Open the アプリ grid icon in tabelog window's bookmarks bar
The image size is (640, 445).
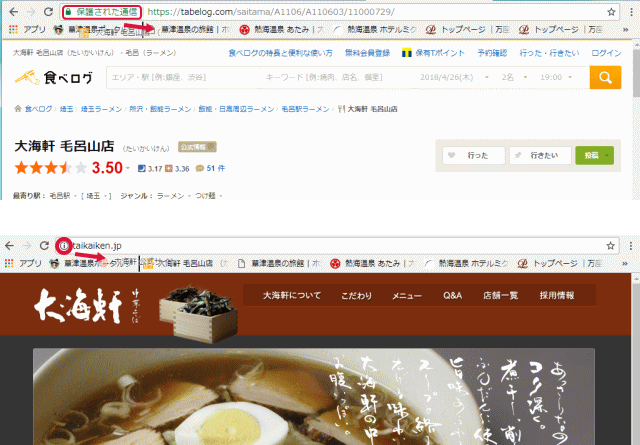pos(13,29)
